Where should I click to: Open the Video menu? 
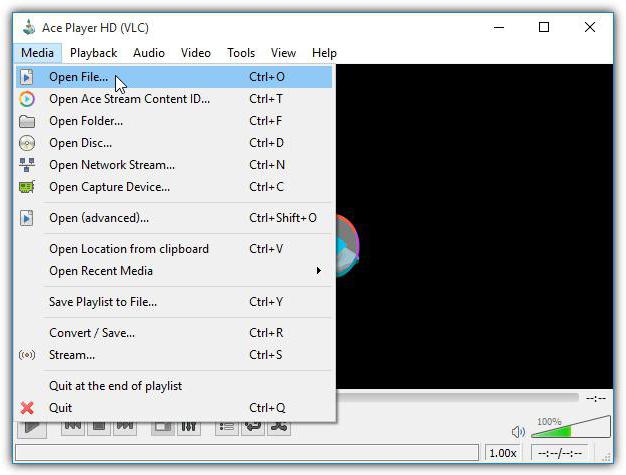point(196,53)
